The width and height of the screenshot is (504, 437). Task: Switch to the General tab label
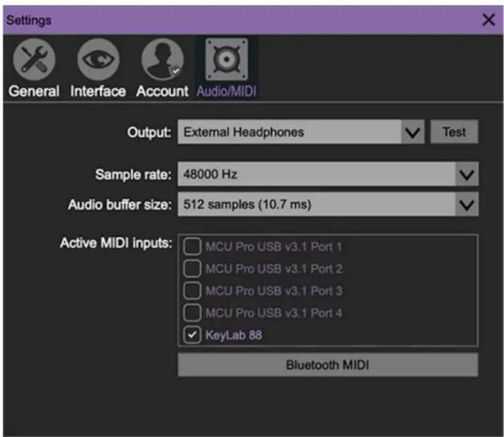pyautogui.click(x=34, y=91)
